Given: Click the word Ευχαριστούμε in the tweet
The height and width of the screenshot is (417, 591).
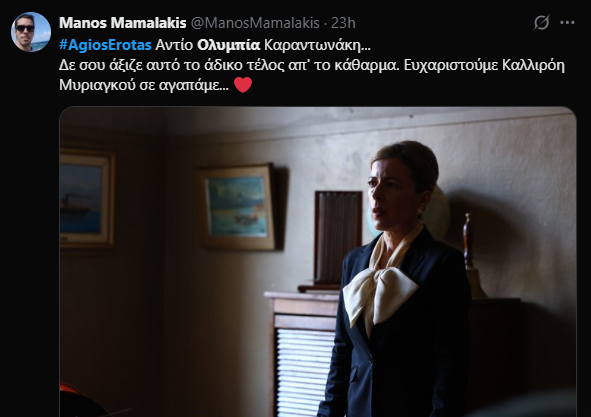Looking at the screenshot, I should pyautogui.click(x=451, y=65).
